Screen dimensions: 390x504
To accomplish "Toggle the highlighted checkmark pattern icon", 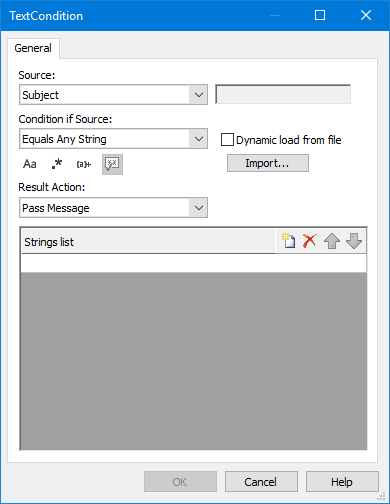I will pos(112,164).
